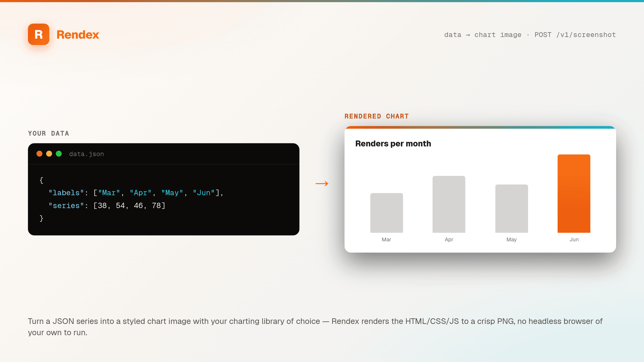
Task: Click the closing curly brace in code
Action: click(41, 218)
